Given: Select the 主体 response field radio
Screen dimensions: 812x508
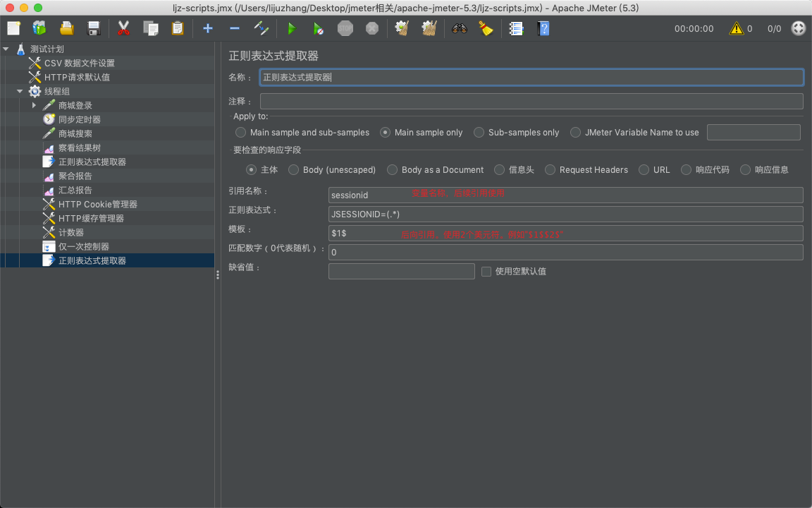Looking at the screenshot, I should pyautogui.click(x=251, y=169).
